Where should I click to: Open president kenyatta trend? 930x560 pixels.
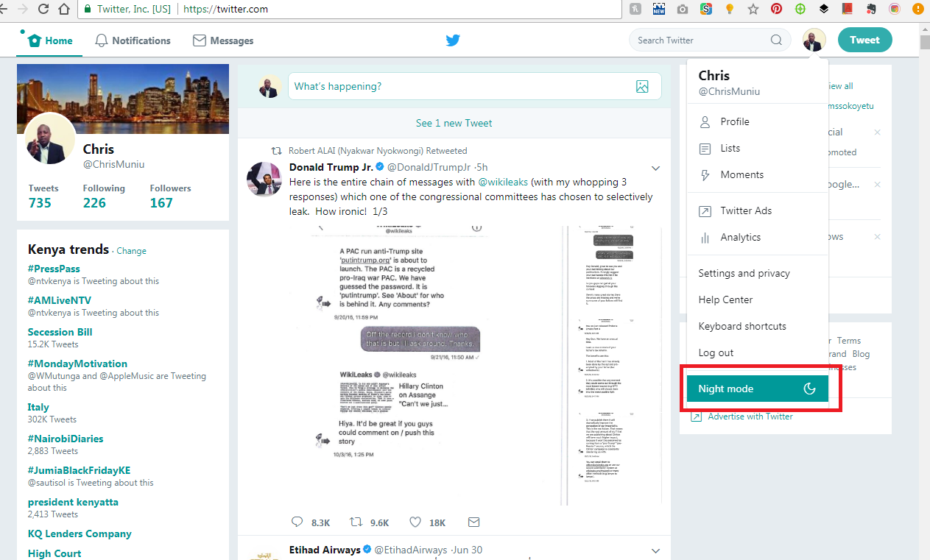pyautogui.click(x=73, y=502)
